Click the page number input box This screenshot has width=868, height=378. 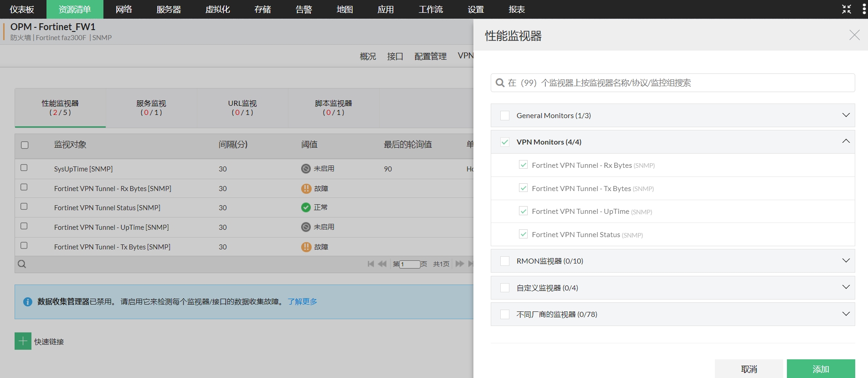click(410, 264)
